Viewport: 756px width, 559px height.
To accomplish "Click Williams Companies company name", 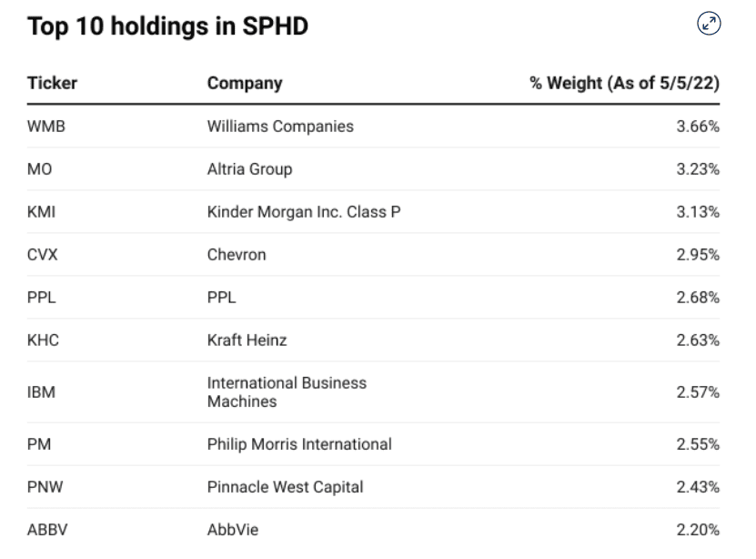I will (280, 127).
